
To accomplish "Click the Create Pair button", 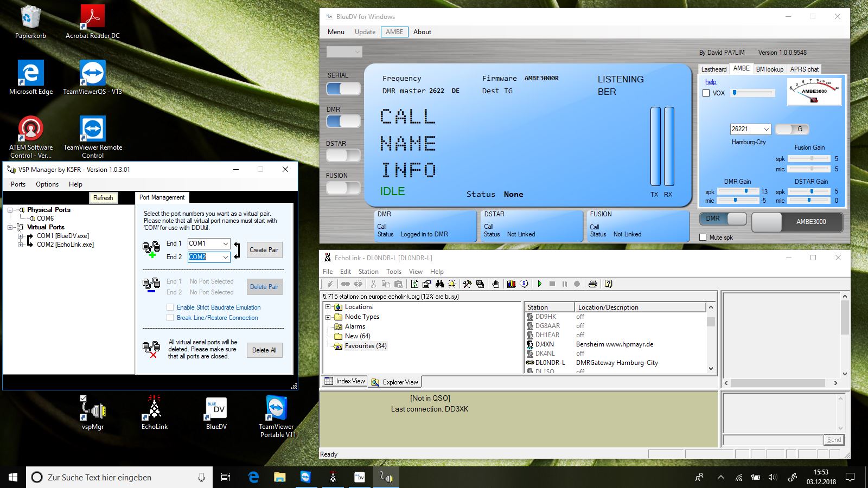I will tap(264, 250).
